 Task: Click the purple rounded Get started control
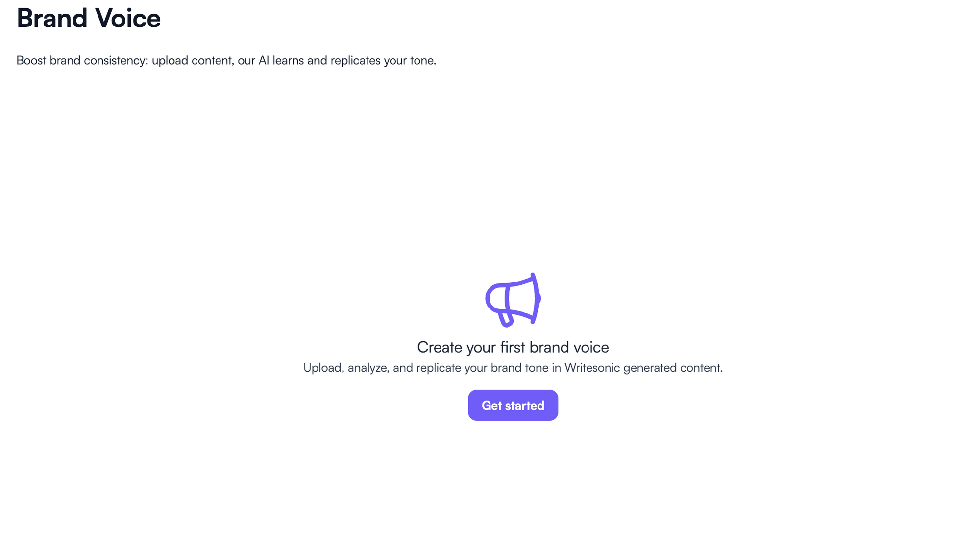[x=513, y=405]
